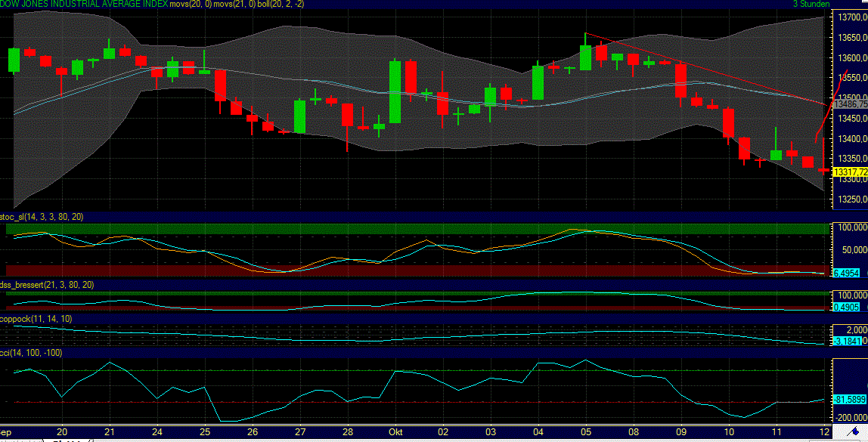
Task: Select date 20 on the time axis
Action: pyautogui.click(x=62, y=431)
